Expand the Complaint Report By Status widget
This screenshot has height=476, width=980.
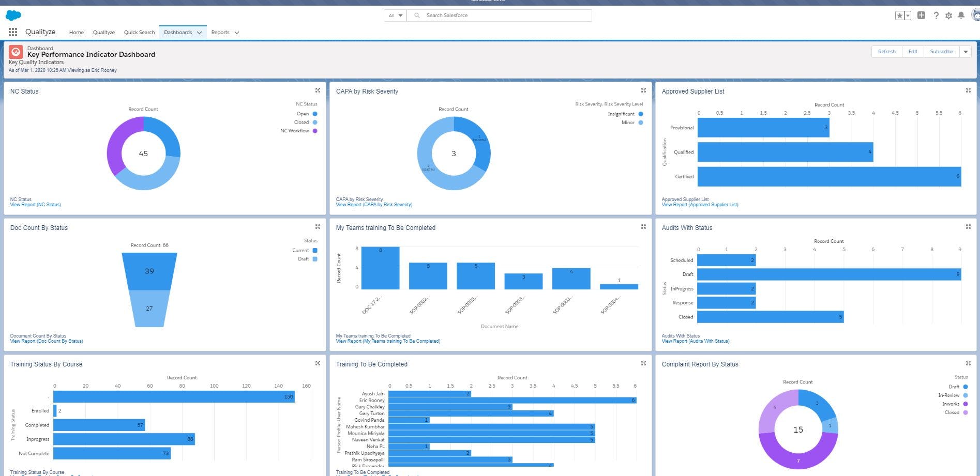click(968, 363)
